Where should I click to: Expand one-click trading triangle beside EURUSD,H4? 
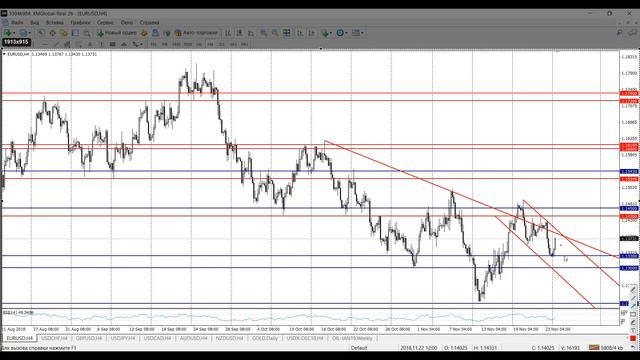(x=4, y=54)
